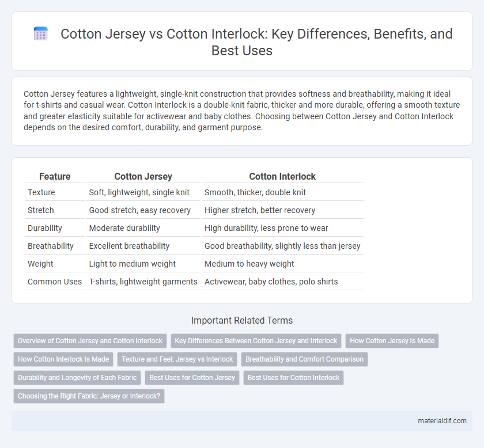Open 'Overview of Cotton Jersey and Cotton Interlock' tag
The height and width of the screenshot is (448, 484).
click(90, 341)
